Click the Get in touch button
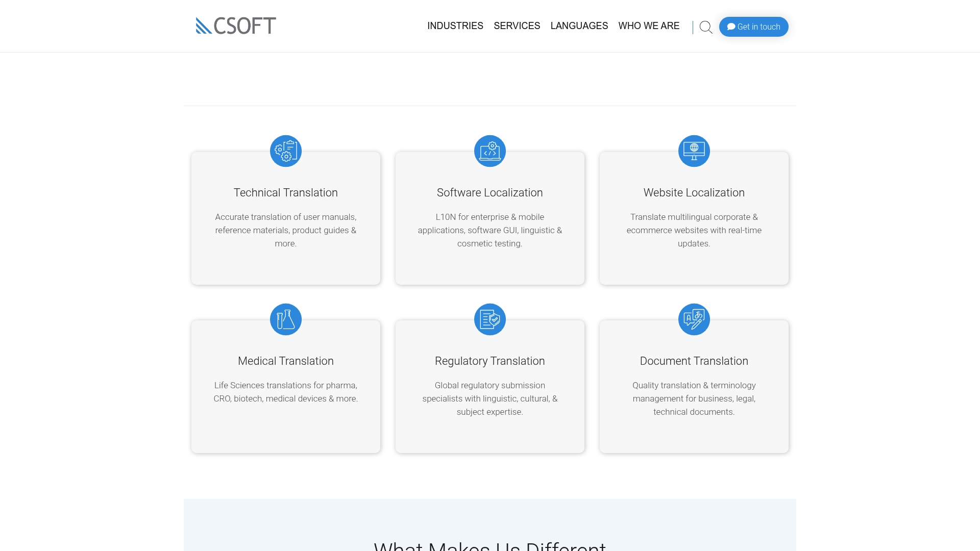Image resolution: width=980 pixels, height=551 pixels. point(753,27)
